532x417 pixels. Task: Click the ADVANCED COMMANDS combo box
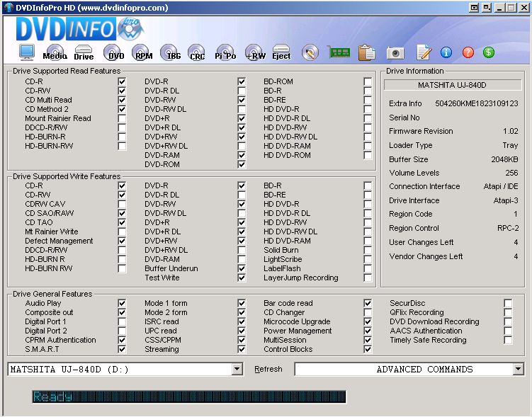coord(409,369)
